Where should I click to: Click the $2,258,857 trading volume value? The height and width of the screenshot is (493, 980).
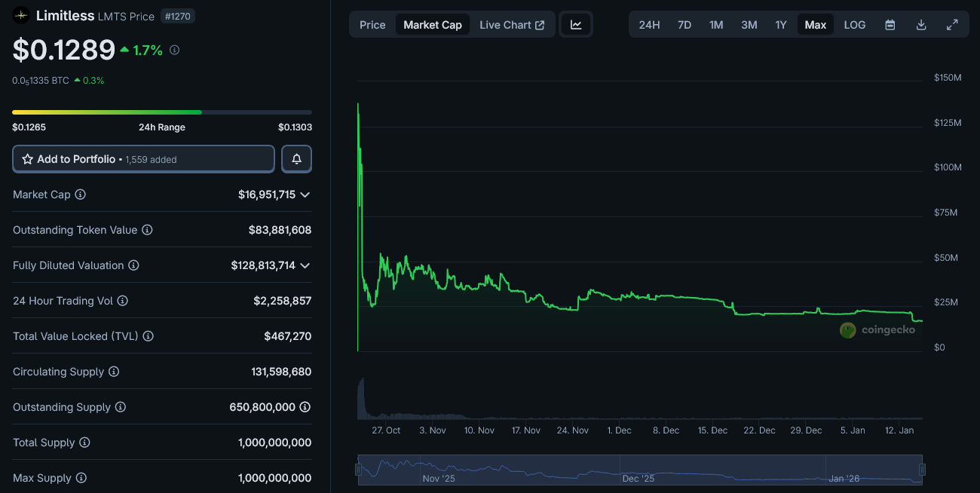pyautogui.click(x=283, y=301)
